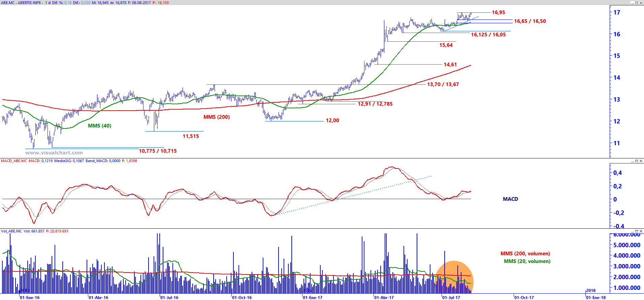Select the 14,61 price level label

click(x=450, y=65)
